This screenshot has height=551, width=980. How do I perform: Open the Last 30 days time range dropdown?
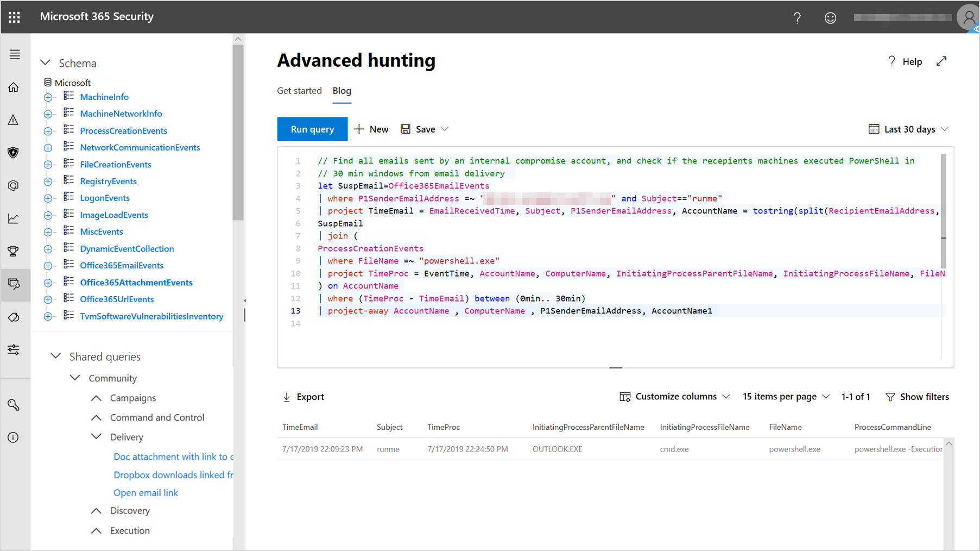pyautogui.click(x=907, y=129)
